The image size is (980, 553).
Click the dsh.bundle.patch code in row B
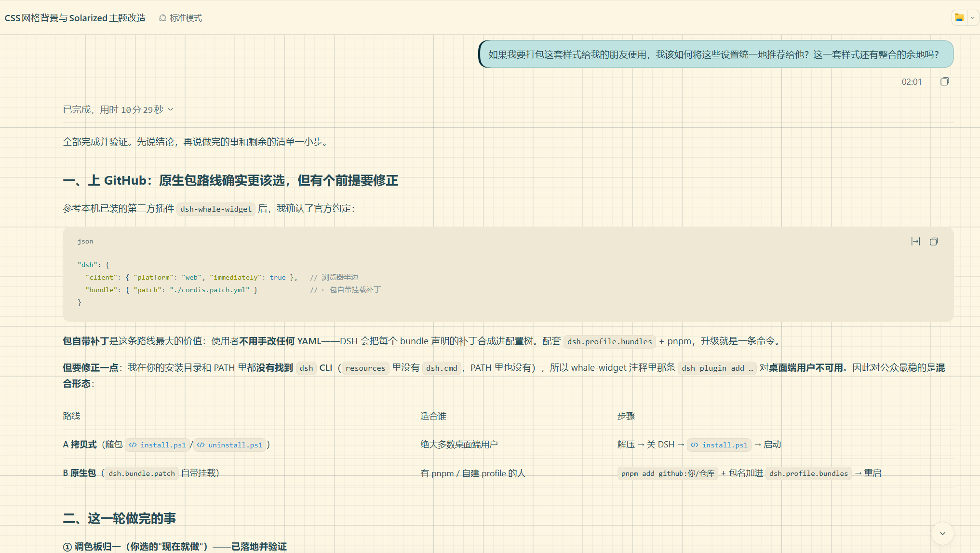coord(142,473)
